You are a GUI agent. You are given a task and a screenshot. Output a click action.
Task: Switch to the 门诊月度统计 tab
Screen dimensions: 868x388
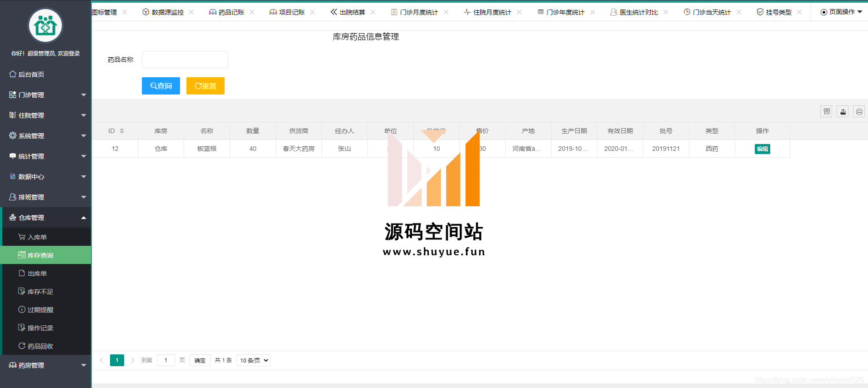point(415,12)
